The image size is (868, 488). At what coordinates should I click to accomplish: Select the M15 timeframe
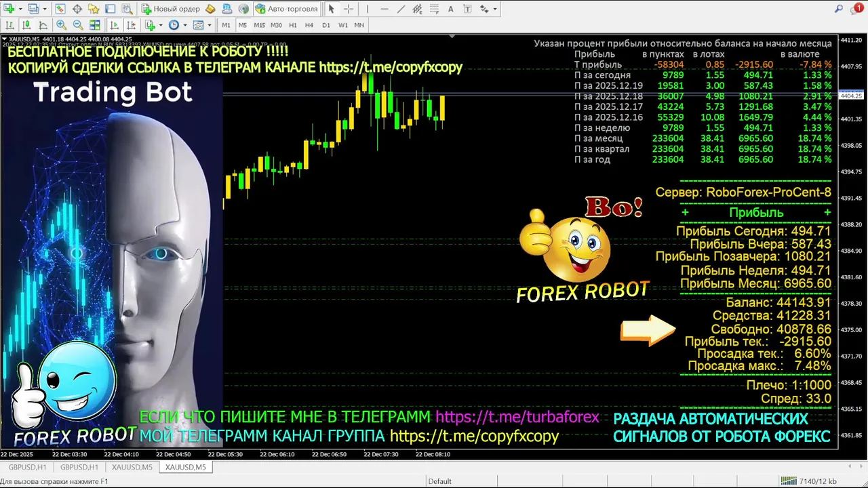259,25
